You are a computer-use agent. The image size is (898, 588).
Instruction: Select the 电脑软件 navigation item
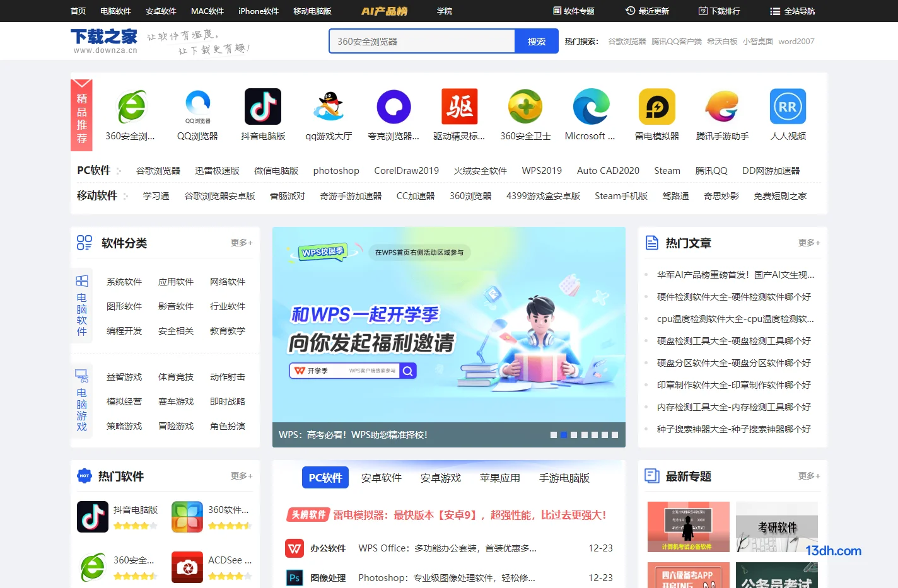click(x=115, y=11)
